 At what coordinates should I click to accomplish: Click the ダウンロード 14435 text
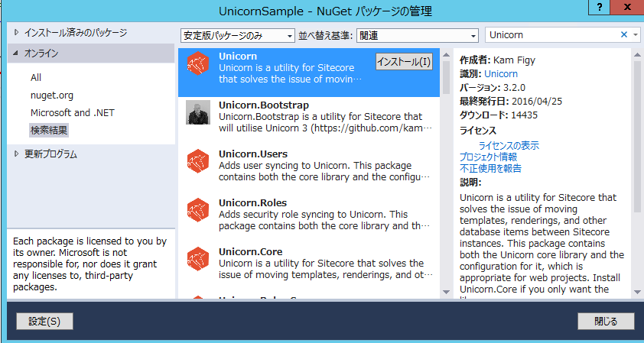pyautogui.click(x=499, y=115)
